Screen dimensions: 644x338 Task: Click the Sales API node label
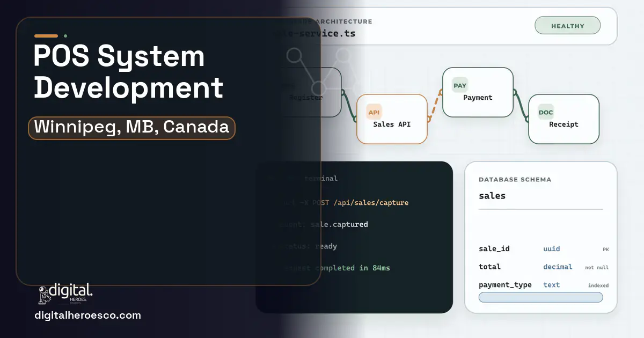click(x=392, y=124)
